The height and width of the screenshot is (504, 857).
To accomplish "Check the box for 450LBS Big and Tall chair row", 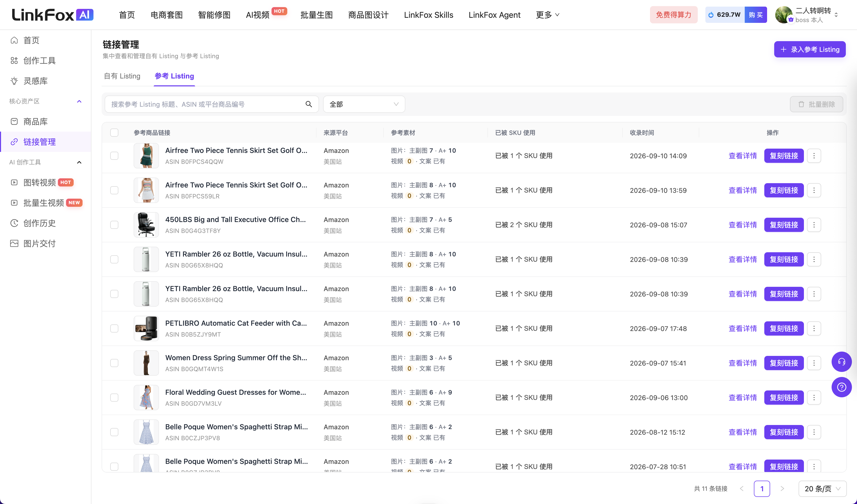I will [114, 225].
